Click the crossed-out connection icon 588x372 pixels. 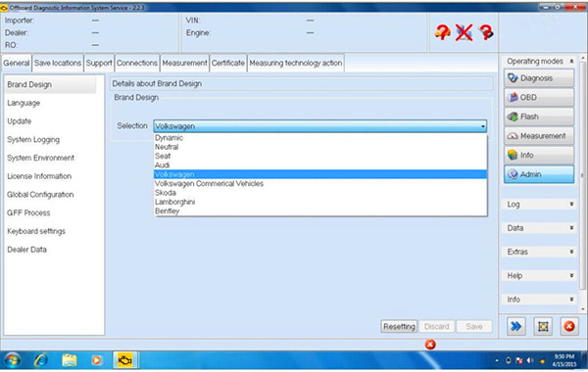click(465, 32)
